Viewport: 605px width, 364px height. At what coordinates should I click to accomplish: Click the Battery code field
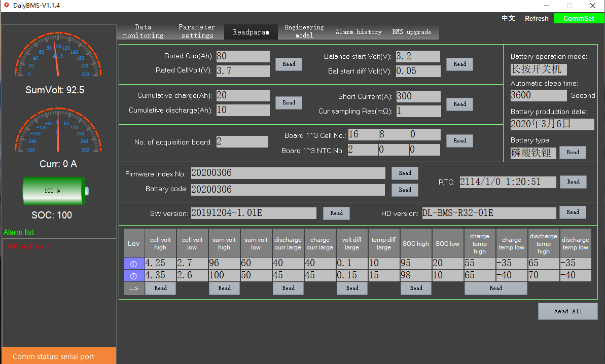click(x=288, y=190)
